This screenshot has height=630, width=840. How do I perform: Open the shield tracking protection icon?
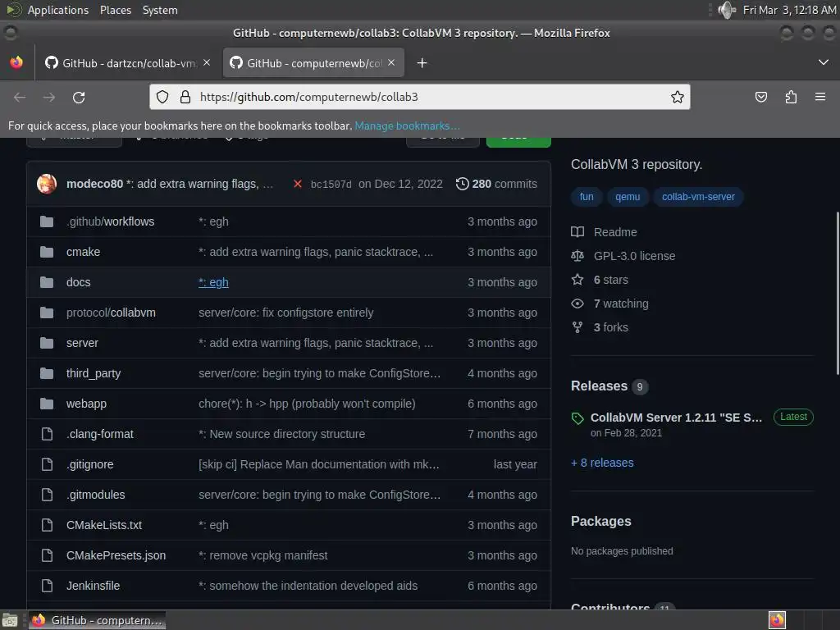tap(162, 97)
